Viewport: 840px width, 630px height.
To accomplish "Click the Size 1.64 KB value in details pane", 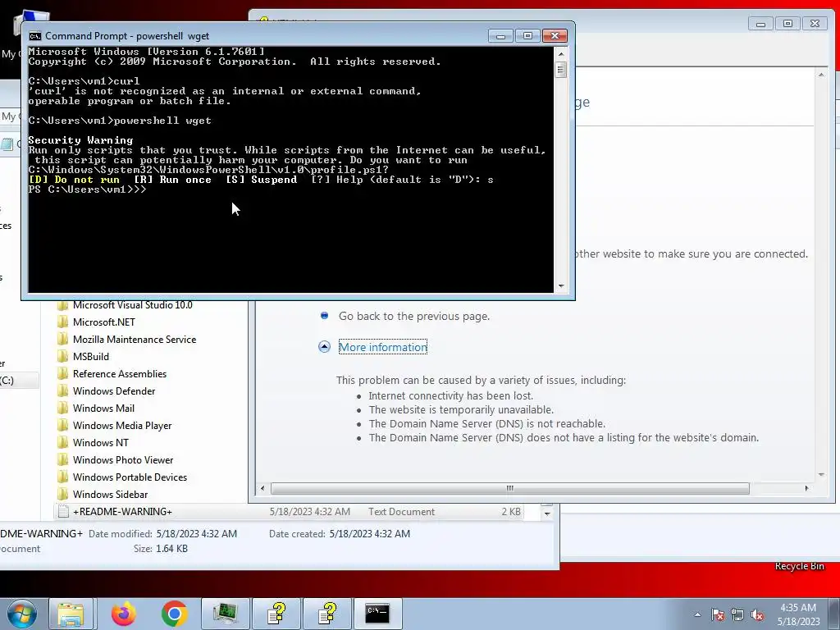I will 171,549.
